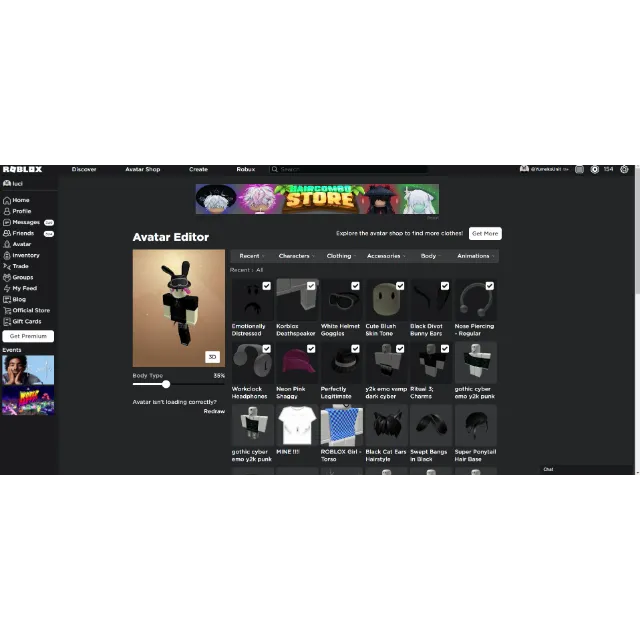
Task: Uncheck the Emotionally Distressed face item
Action: pos(267,286)
